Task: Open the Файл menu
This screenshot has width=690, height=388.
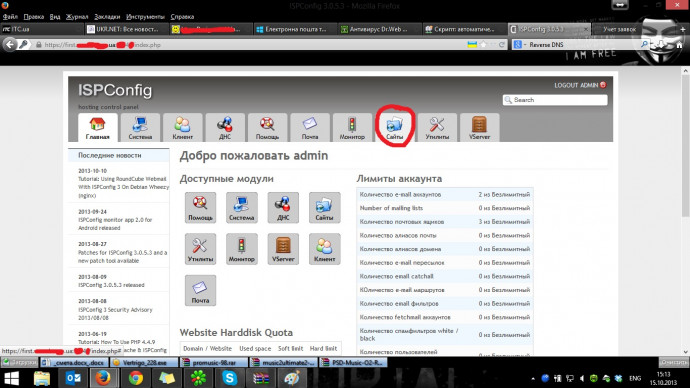Action: [10, 17]
